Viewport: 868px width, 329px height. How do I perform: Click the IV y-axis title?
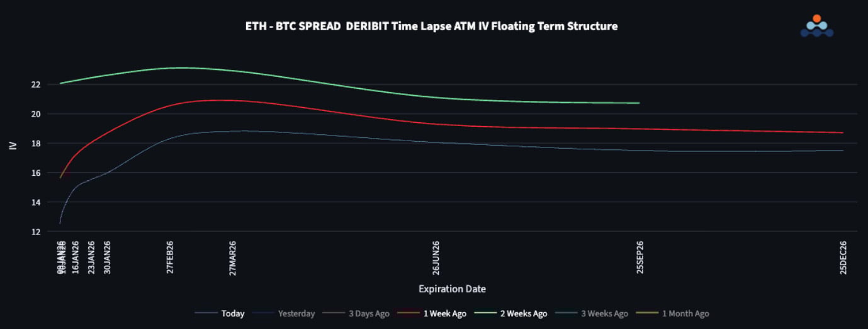(x=13, y=146)
